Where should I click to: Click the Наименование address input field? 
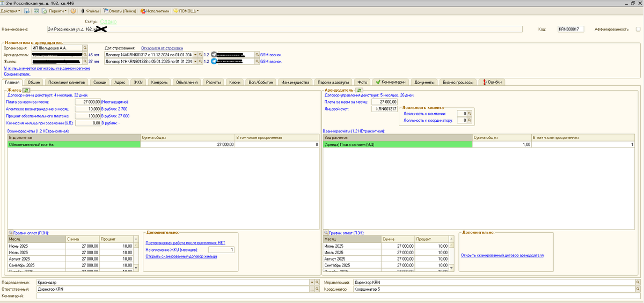(284, 29)
